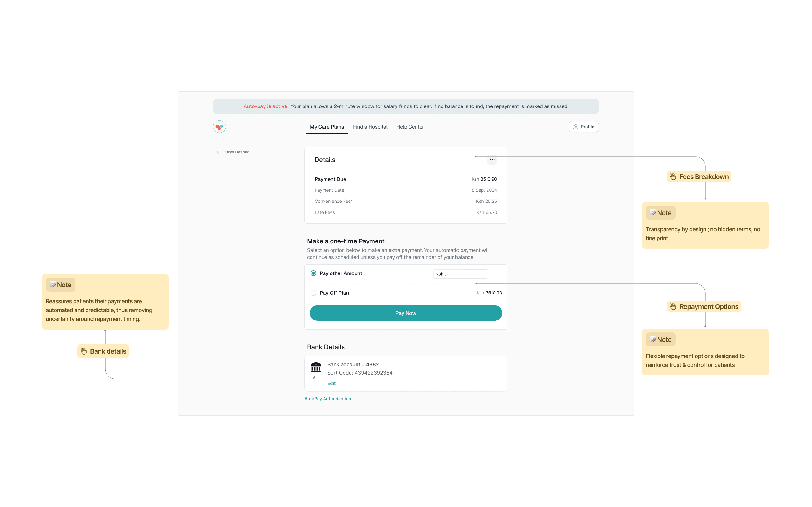812x507 pixels.
Task: Select the Pay Off Plan radio button
Action: (x=313, y=293)
